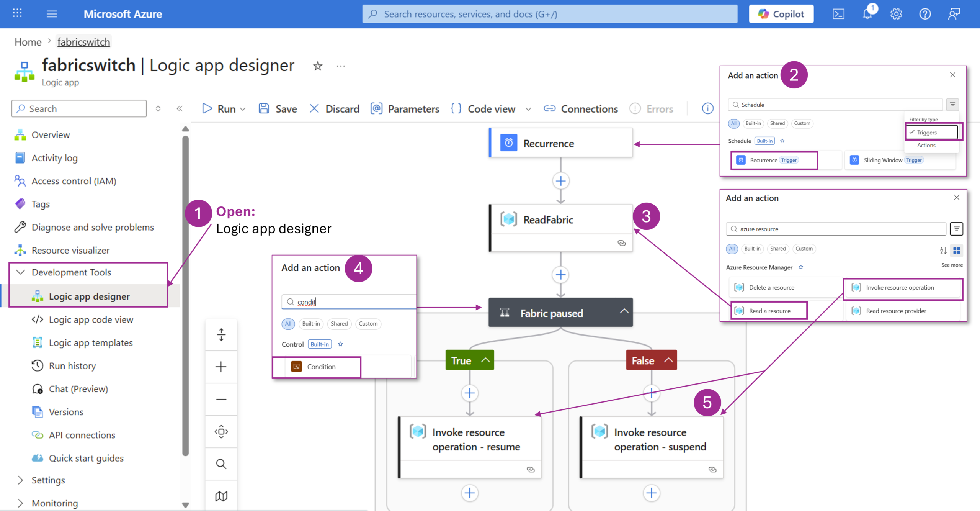Open help question mark icon

[925, 14]
